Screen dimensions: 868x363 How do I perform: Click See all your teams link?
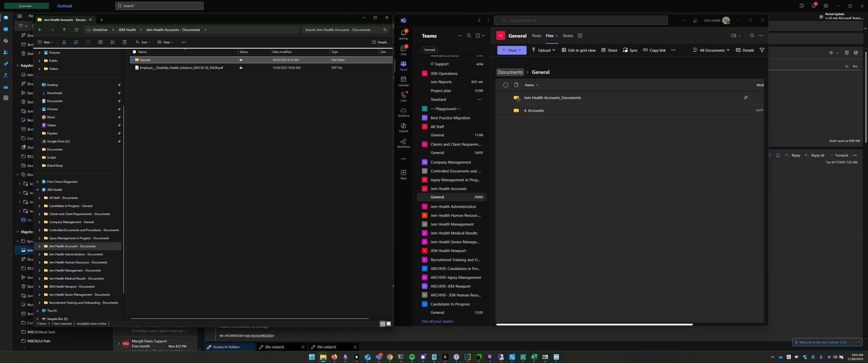point(437,321)
